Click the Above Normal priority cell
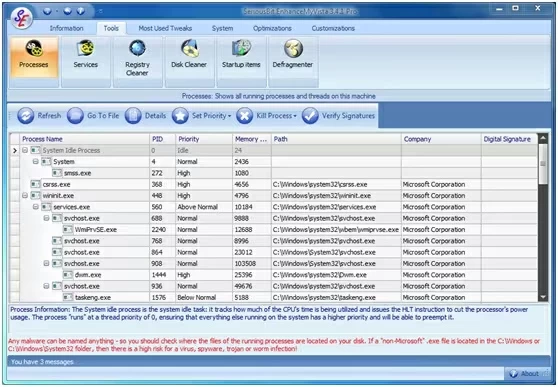Image resolution: width=558 pixels, height=387 pixels. point(204,207)
